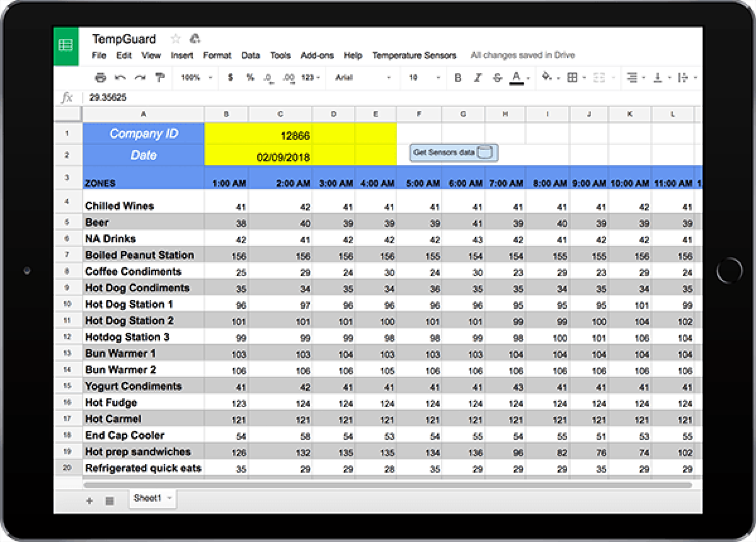Decrease decimal places
This screenshot has height=542, width=756.
point(269,77)
